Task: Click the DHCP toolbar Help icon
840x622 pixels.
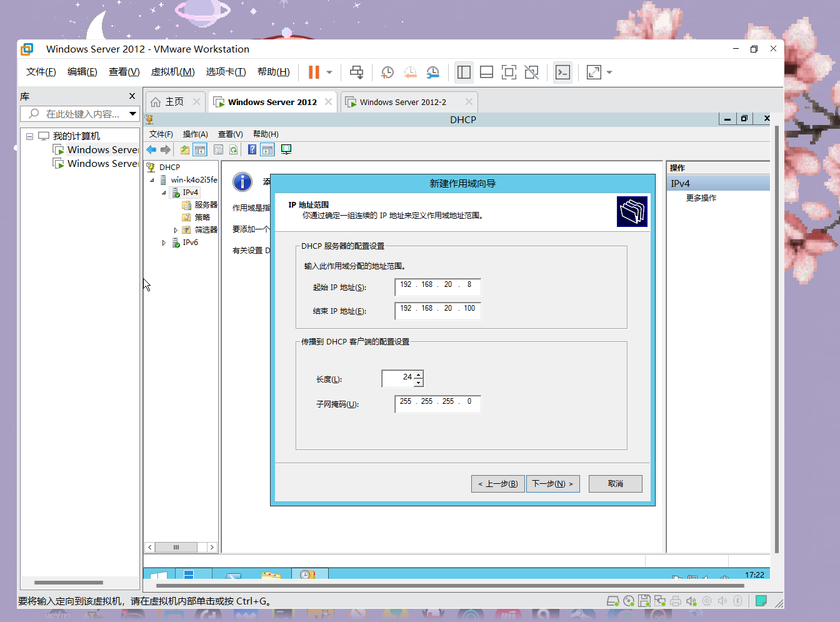Action: (252, 149)
